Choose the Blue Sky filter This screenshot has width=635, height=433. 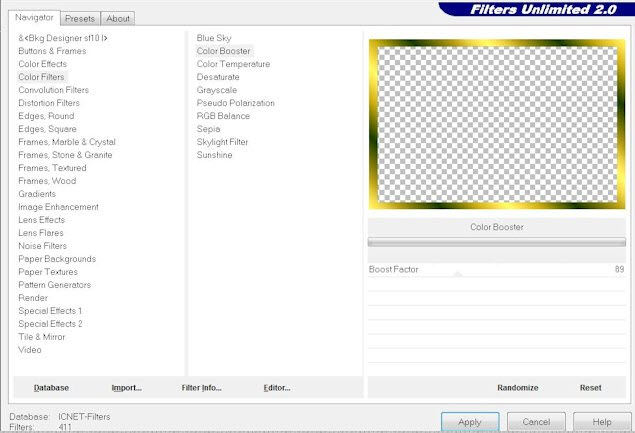point(214,38)
